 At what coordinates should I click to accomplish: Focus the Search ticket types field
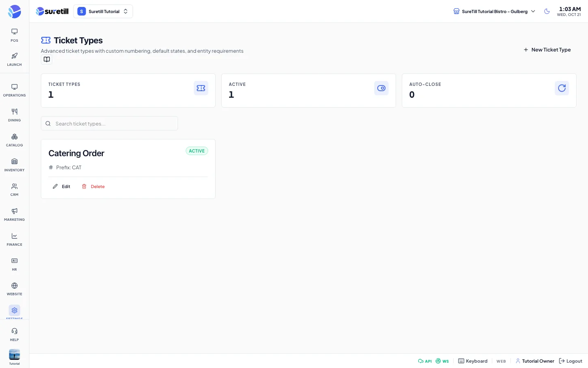pos(109,123)
